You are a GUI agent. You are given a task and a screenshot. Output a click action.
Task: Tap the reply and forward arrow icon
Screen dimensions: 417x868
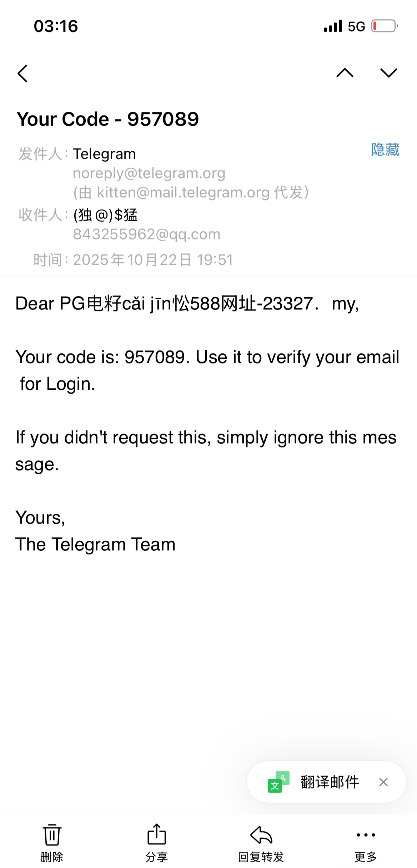point(261,834)
